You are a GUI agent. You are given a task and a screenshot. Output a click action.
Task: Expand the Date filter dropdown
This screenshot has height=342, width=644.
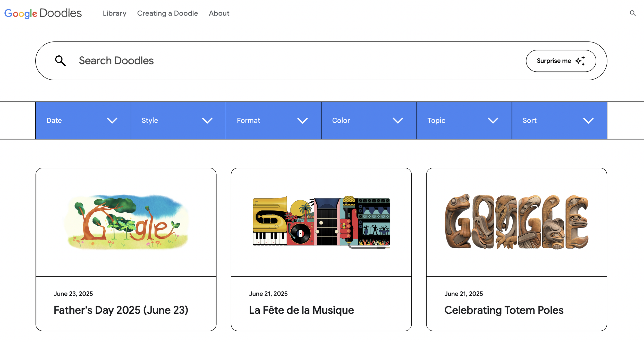tap(83, 121)
